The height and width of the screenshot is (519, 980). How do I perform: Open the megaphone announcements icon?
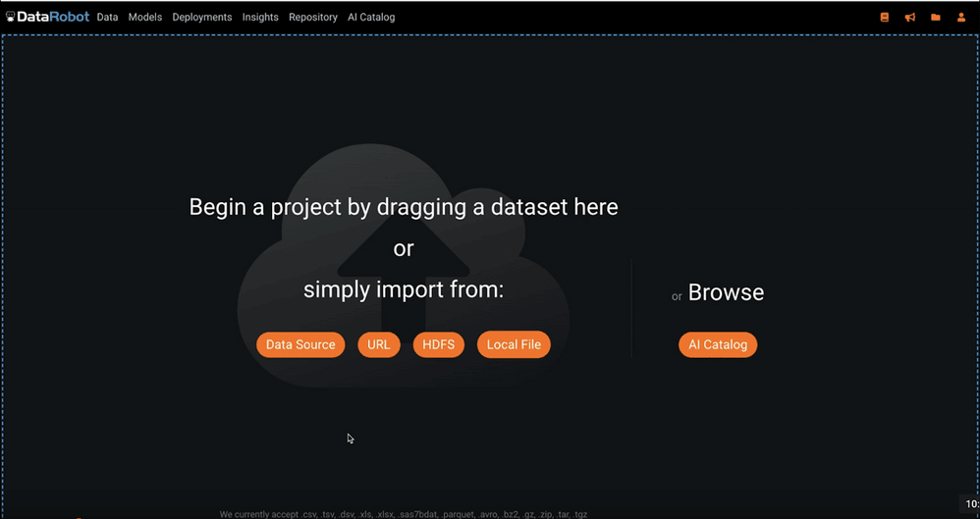(910, 18)
